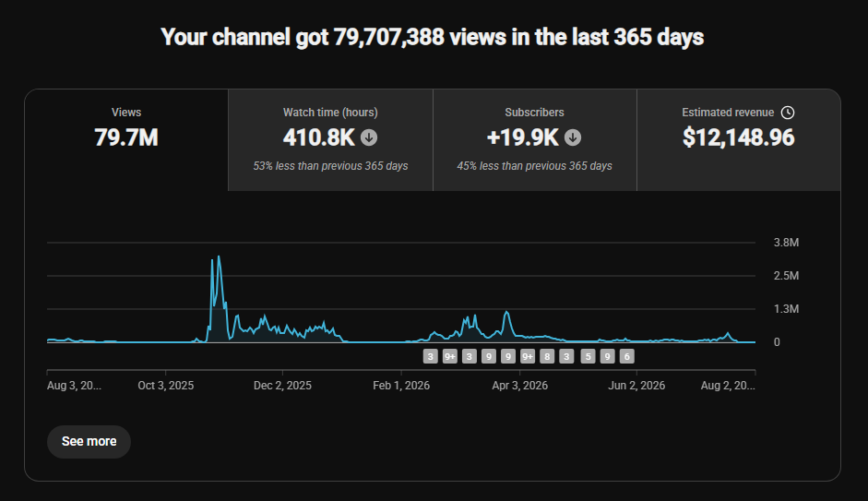Open the Subscribers metric tab

point(535,140)
